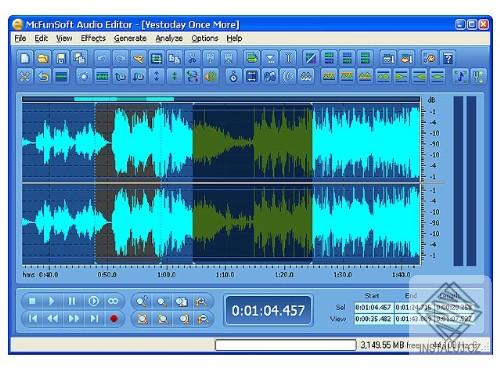Click the large 0:01:04.457 time display

(x=268, y=311)
